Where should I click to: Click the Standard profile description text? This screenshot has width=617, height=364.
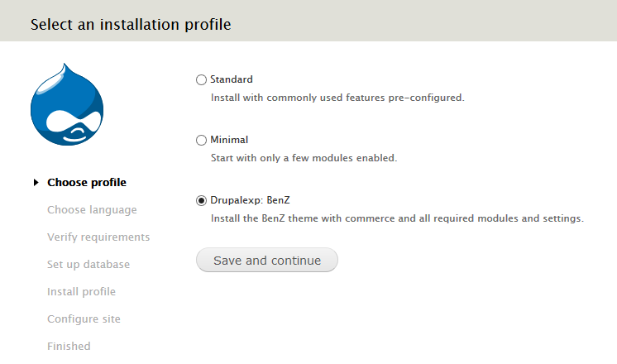coord(337,98)
